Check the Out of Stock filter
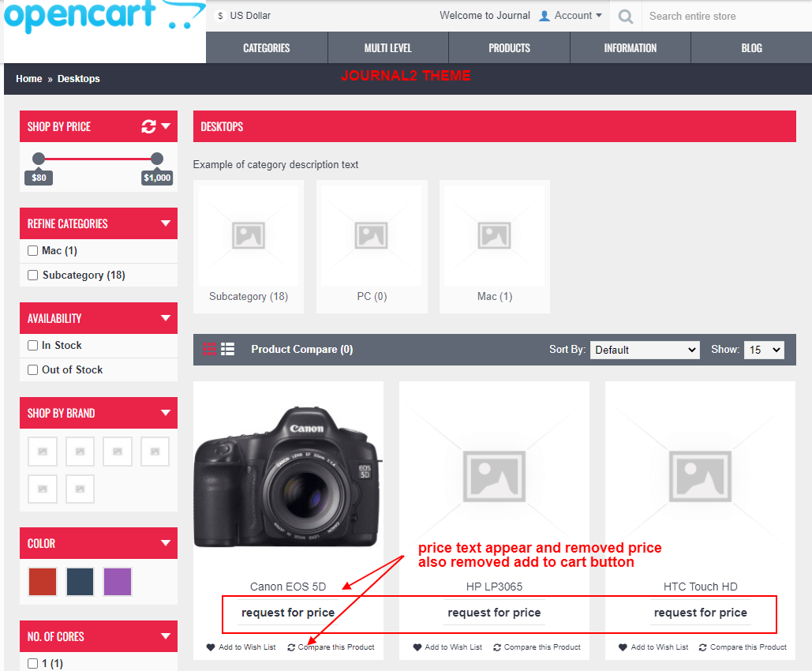 pyautogui.click(x=33, y=369)
